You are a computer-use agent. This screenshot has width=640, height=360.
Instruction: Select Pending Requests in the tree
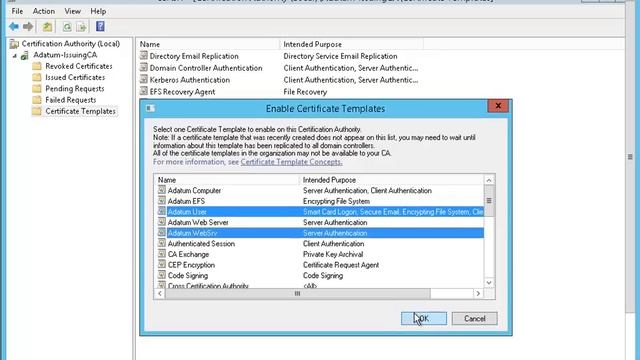(x=75, y=89)
